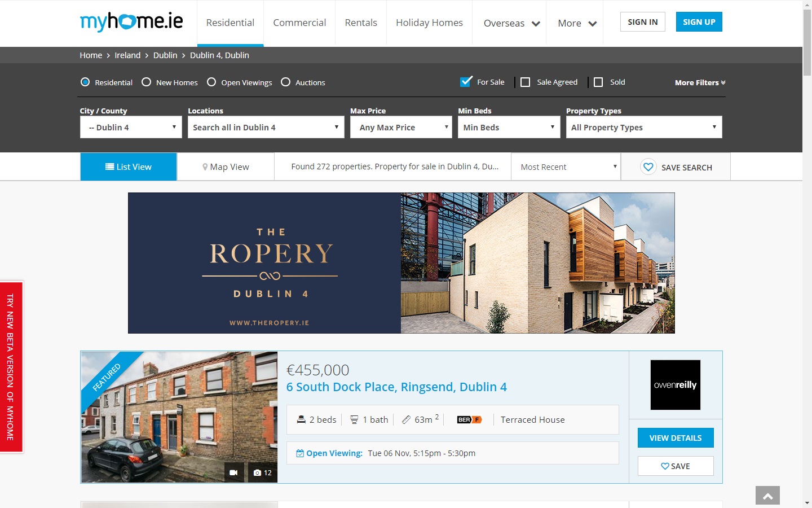Save the South Dock Place listing
The height and width of the screenshot is (508, 812).
coord(676,466)
